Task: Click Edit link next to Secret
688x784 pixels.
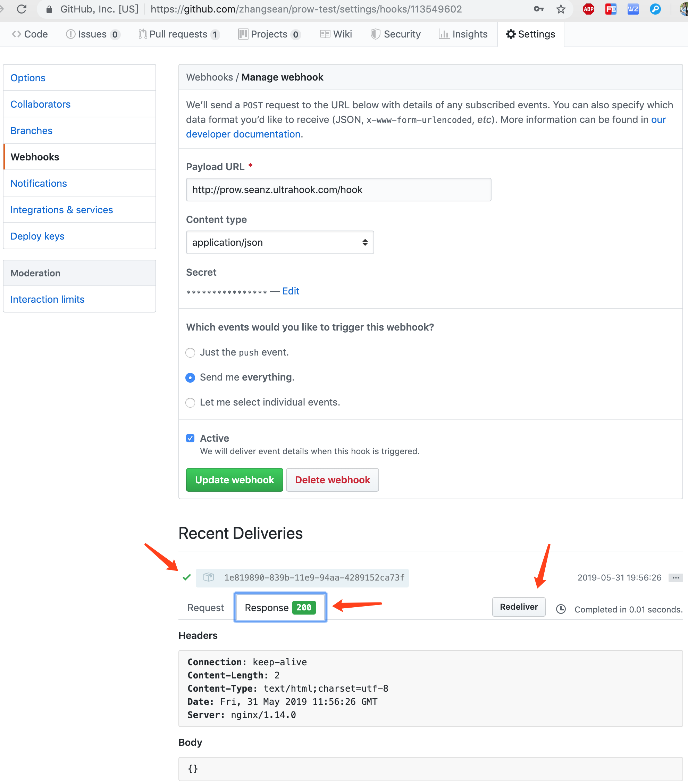Action: point(291,291)
